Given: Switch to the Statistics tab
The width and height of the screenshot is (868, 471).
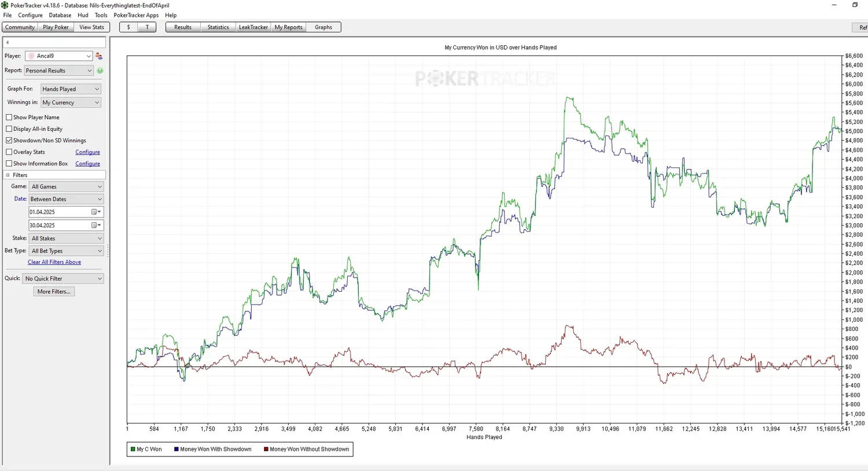Looking at the screenshot, I should [218, 27].
